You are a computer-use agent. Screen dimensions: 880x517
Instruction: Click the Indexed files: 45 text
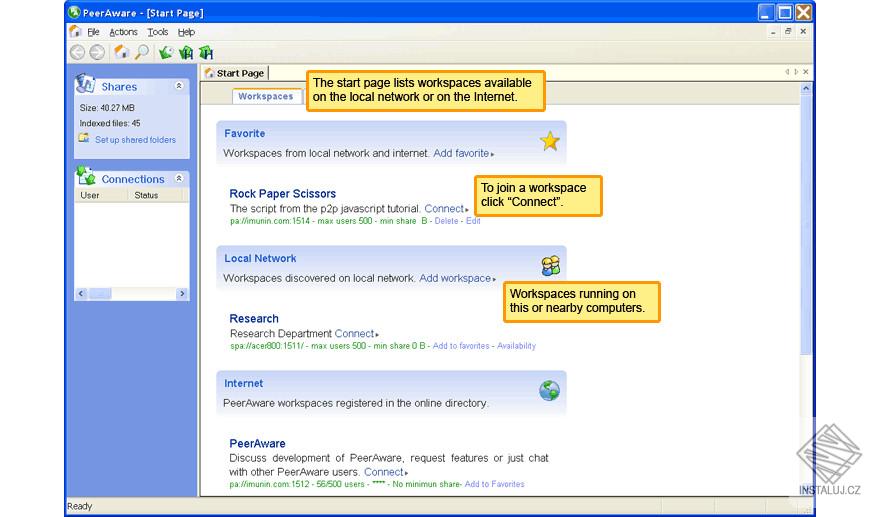[110, 123]
